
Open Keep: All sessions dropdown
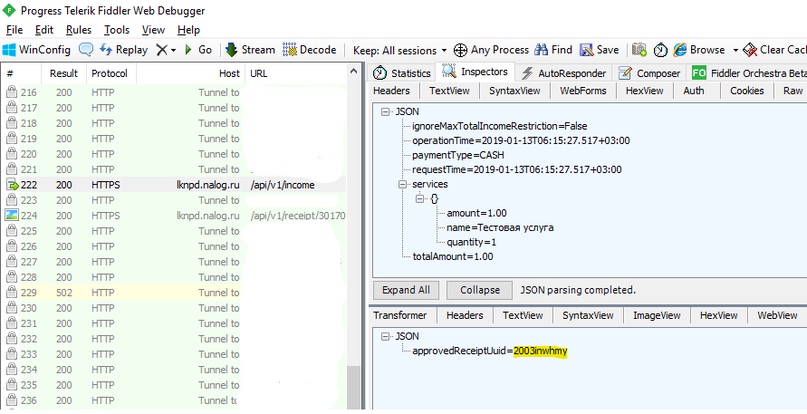click(x=400, y=50)
